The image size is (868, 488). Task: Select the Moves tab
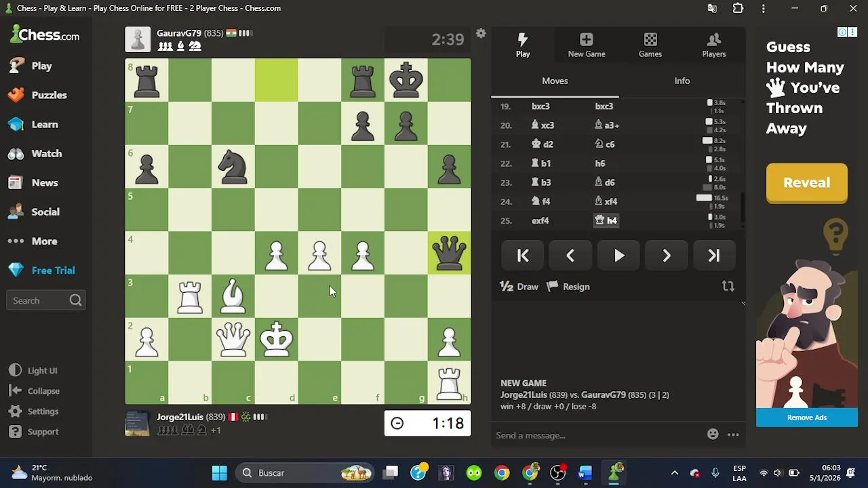tap(555, 81)
